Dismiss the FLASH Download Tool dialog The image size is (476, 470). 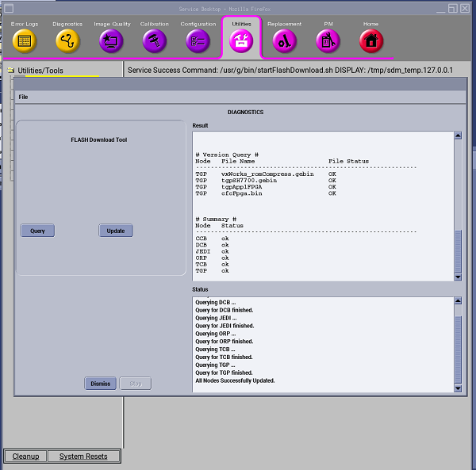coord(101,384)
